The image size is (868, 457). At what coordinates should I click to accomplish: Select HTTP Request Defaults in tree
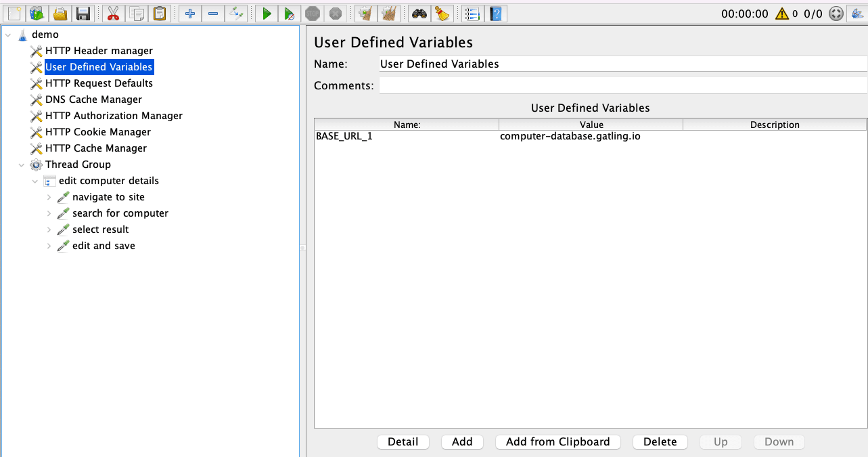pos(99,83)
